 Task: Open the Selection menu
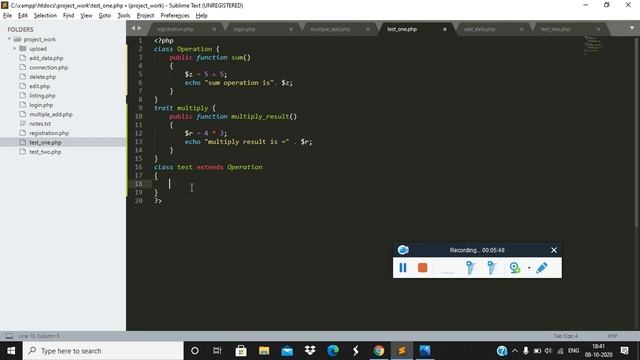45,16
